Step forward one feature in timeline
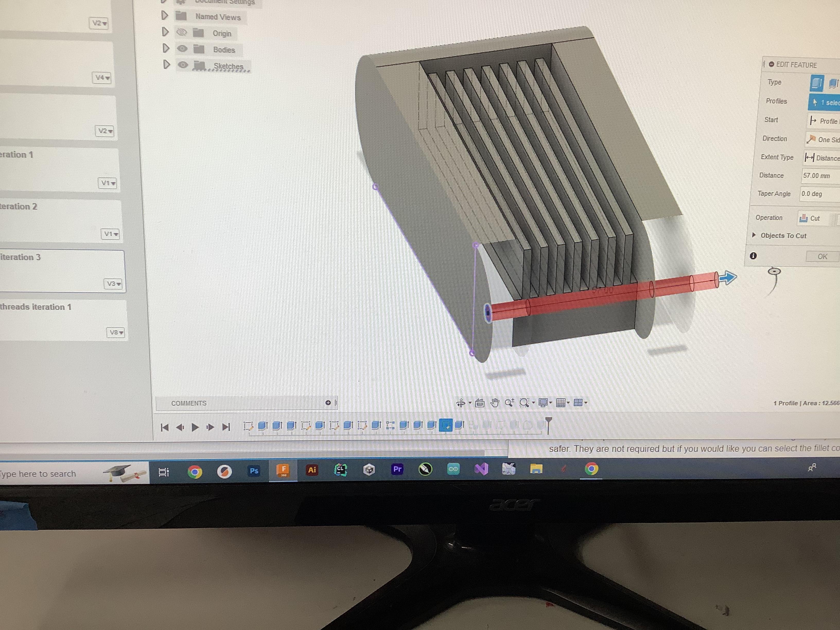The width and height of the screenshot is (840, 630). [210, 427]
